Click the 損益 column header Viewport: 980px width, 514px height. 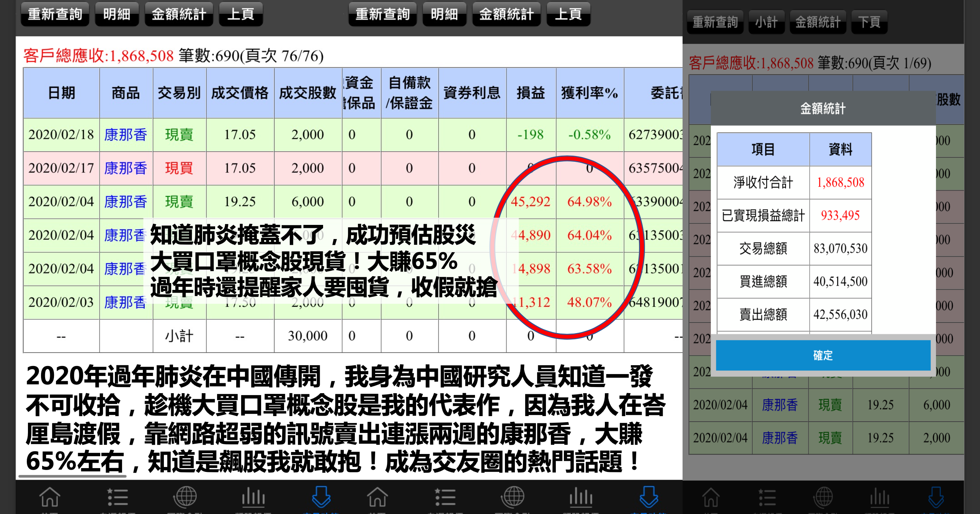(531, 93)
